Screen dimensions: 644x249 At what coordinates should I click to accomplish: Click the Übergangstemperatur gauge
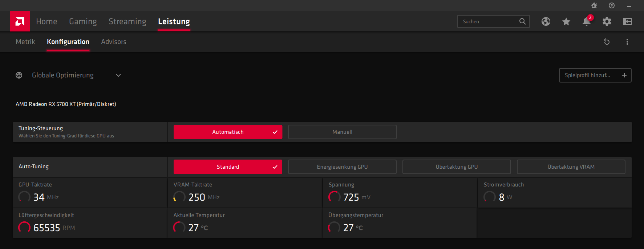335,228
